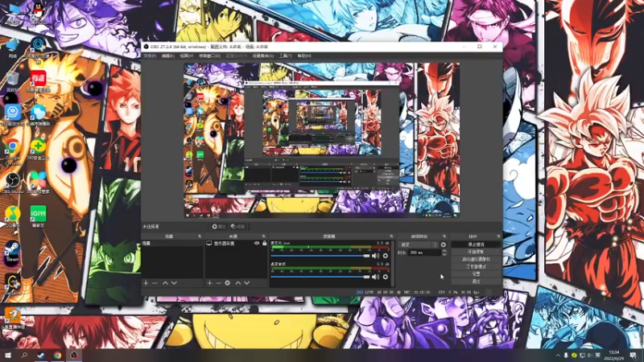Pop out the Scenes dock icon
The height and width of the screenshot is (362, 644).
click(200, 237)
